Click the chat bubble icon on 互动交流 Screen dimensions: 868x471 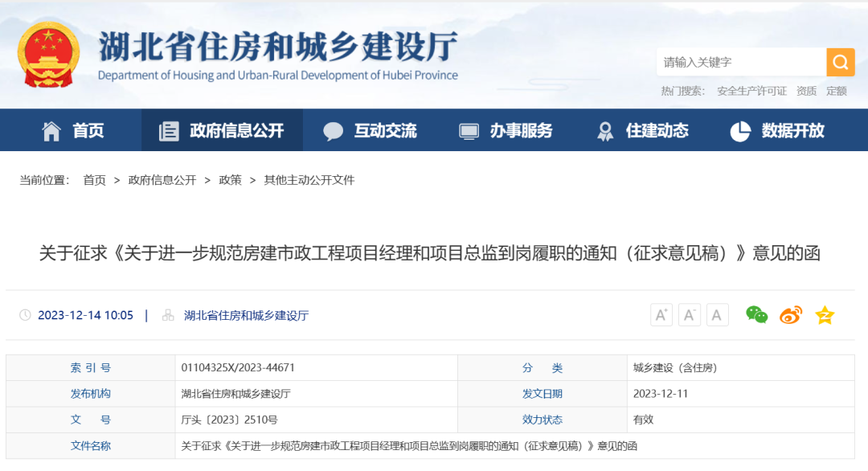(333, 130)
